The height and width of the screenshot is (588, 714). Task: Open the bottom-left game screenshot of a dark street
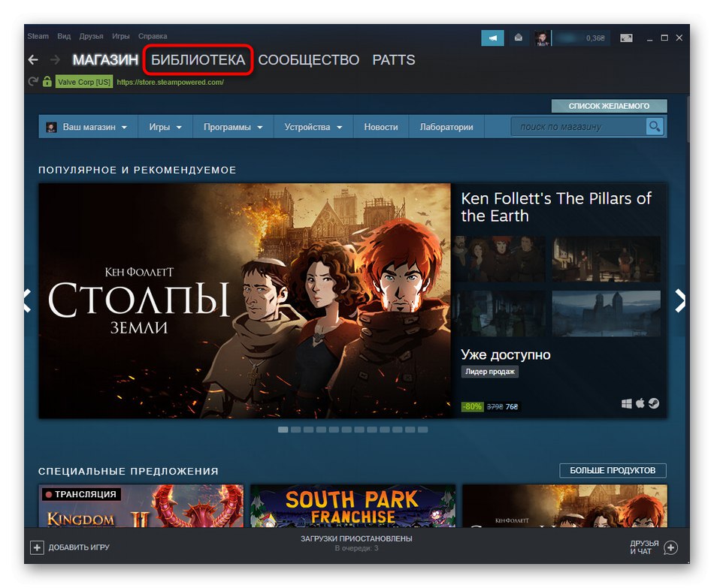coord(500,314)
